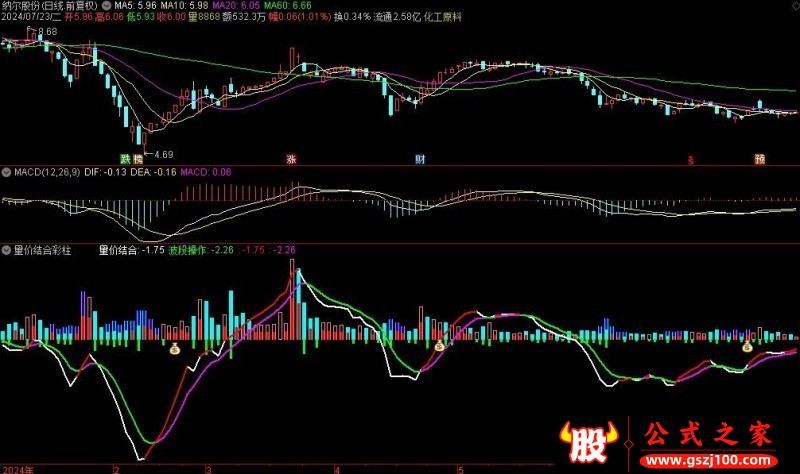The height and width of the screenshot is (474, 800).
Task: Click the MACD(12,26,9) indicator name
Action: coord(47,172)
